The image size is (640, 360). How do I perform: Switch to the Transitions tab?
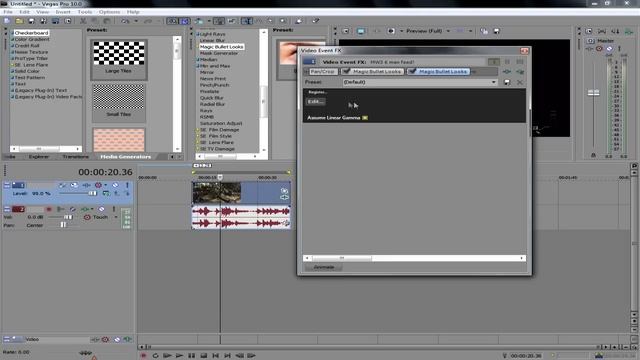tap(76, 157)
